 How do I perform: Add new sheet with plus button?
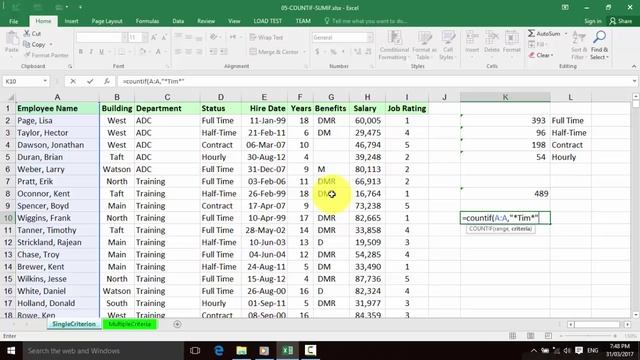pos(177,324)
